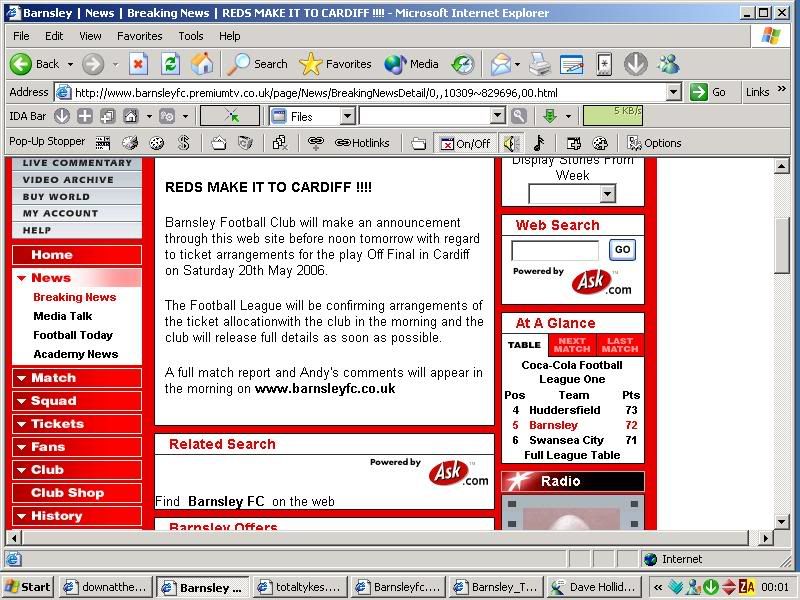This screenshot has height=600, width=800.
Task: Print the page with the printer icon
Action: [540, 64]
